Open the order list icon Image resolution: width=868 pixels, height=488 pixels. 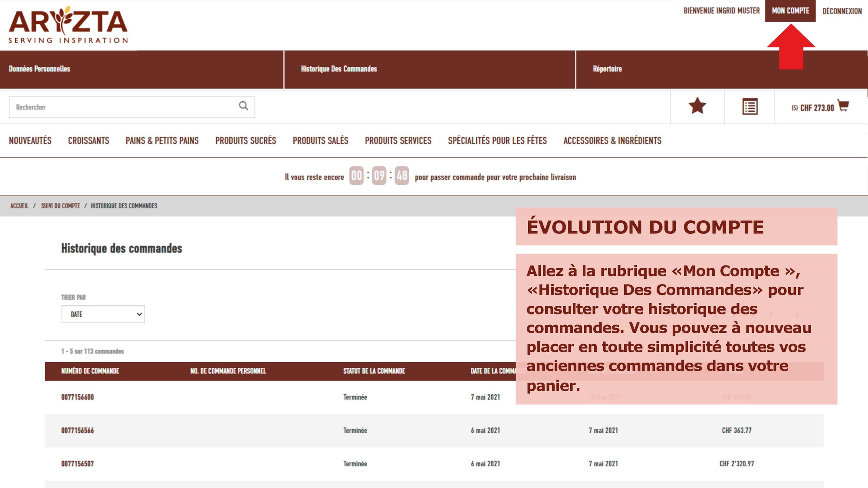tap(750, 107)
